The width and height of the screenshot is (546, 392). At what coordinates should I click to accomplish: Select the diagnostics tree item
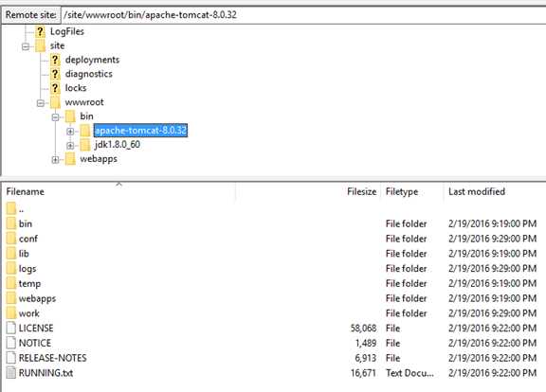(x=89, y=74)
